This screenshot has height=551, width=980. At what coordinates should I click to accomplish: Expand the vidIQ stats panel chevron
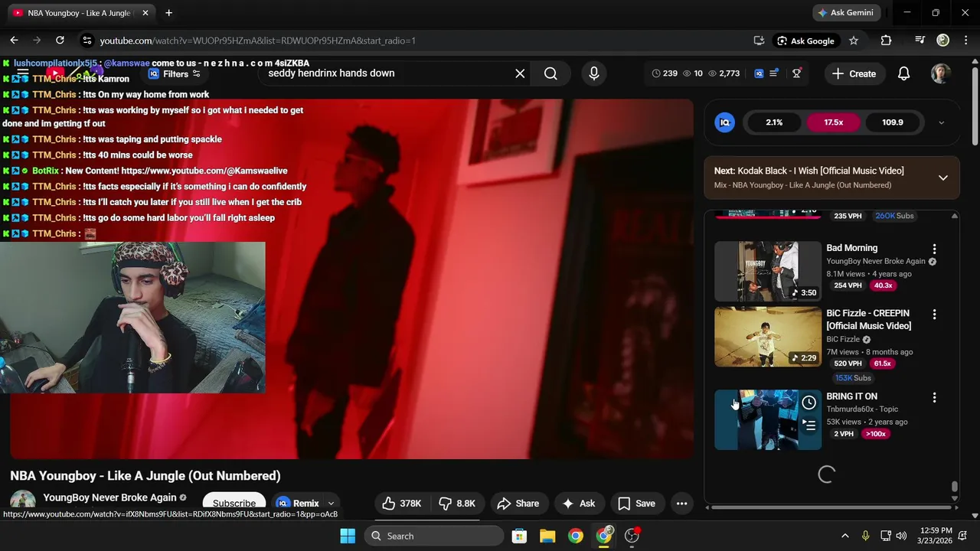(941, 122)
